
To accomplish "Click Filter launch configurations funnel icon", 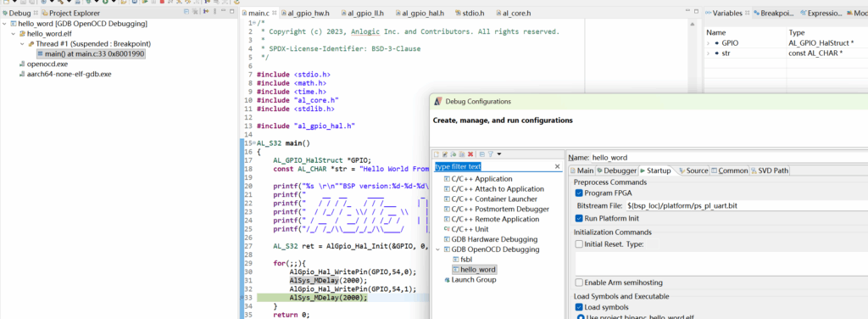I will (491, 154).
